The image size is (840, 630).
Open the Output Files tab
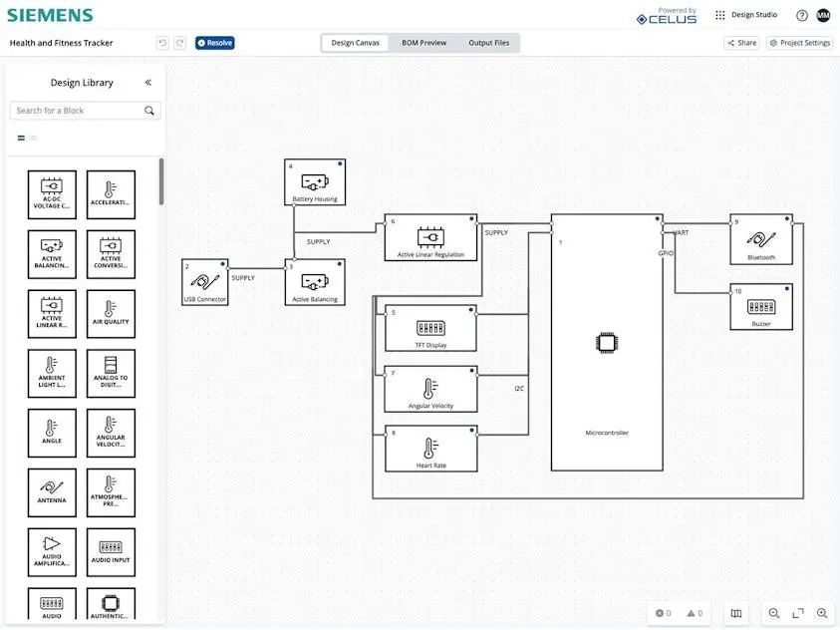[488, 43]
